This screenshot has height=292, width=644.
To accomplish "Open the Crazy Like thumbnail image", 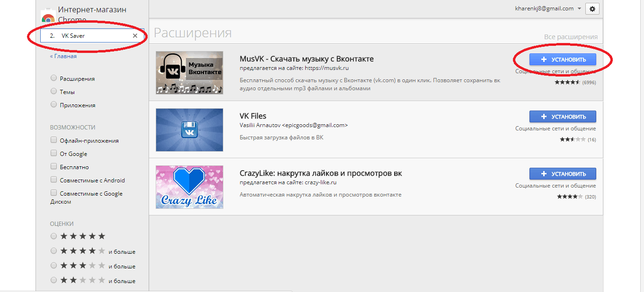I will pyautogui.click(x=189, y=187).
